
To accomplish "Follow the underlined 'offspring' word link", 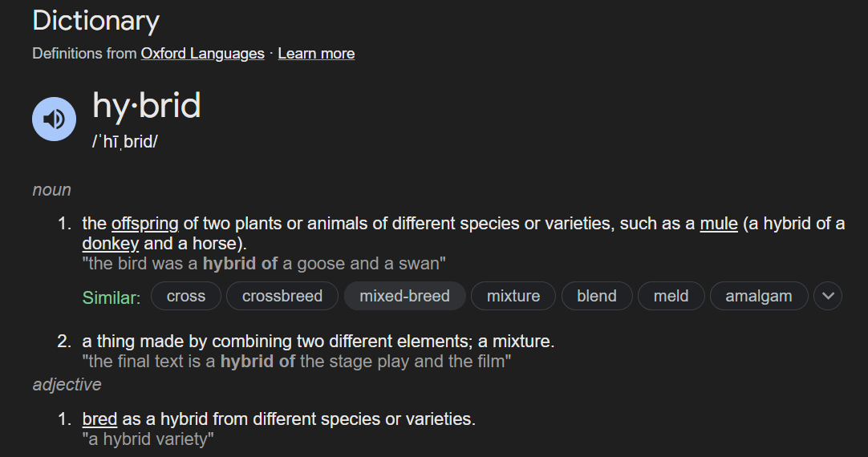I will point(144,224).
